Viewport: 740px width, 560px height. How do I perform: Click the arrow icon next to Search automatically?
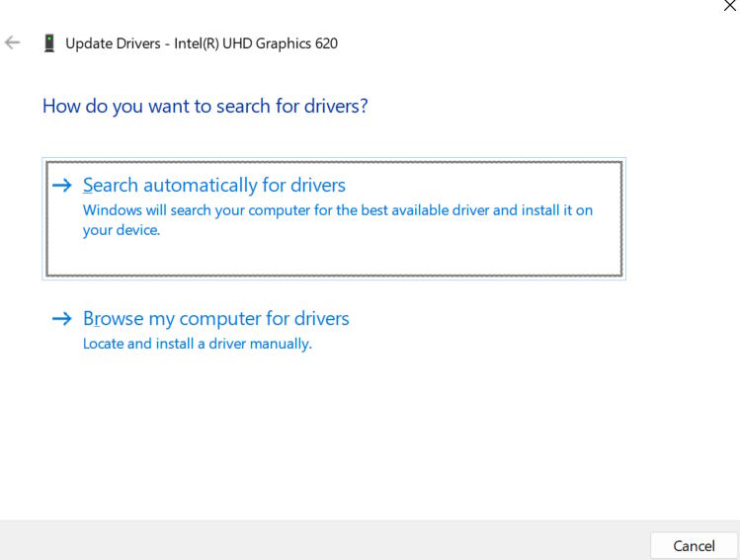click(62, 185)
